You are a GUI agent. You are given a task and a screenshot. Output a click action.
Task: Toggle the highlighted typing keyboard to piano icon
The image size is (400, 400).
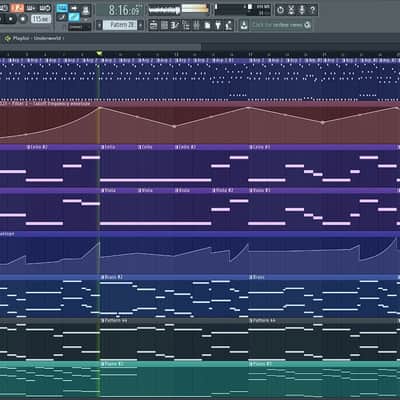pos(62,8)
